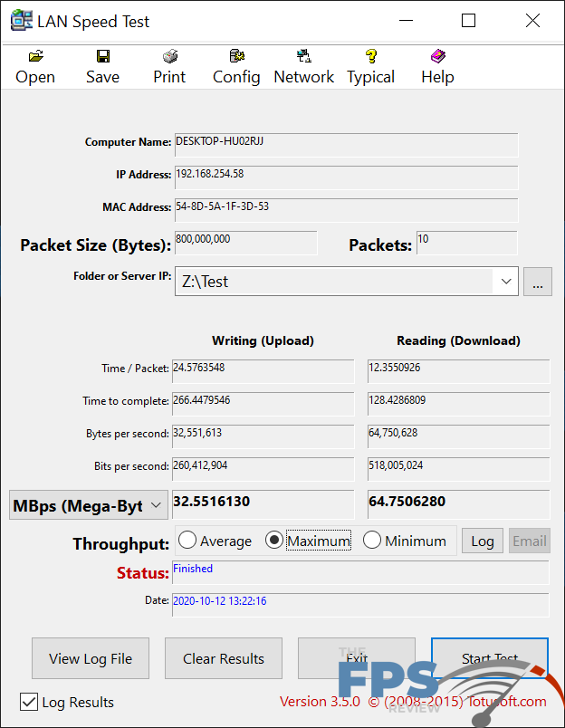Select Average throughput radio button
The height and width of the screenshot is (728, 565).
pyautogui.click(x=187, y=540)
